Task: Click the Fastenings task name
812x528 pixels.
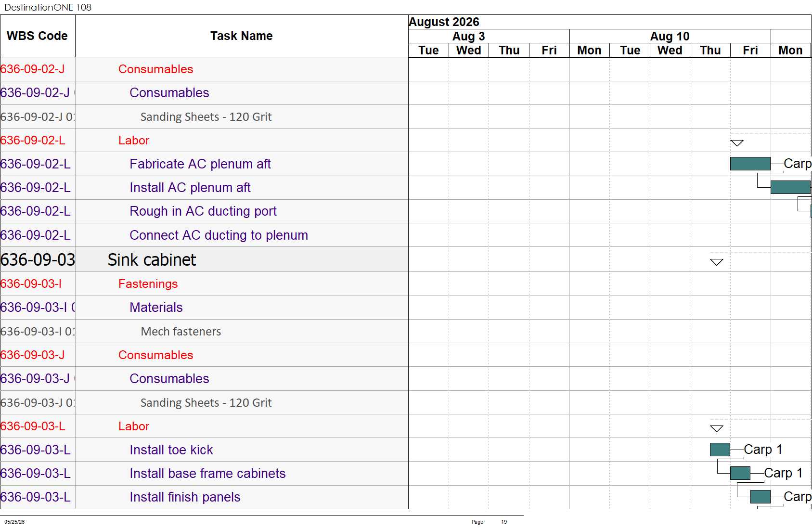Action: coord(148,284)
